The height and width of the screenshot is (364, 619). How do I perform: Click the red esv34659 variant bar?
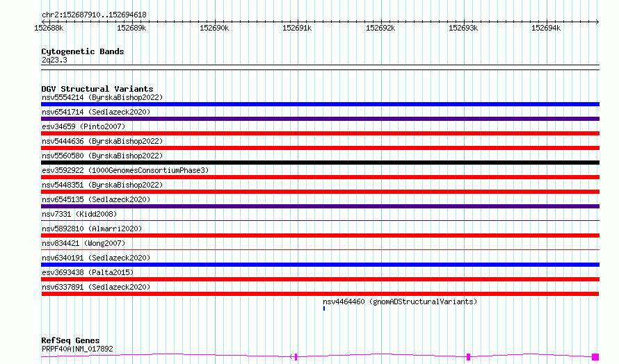(320, 133)
